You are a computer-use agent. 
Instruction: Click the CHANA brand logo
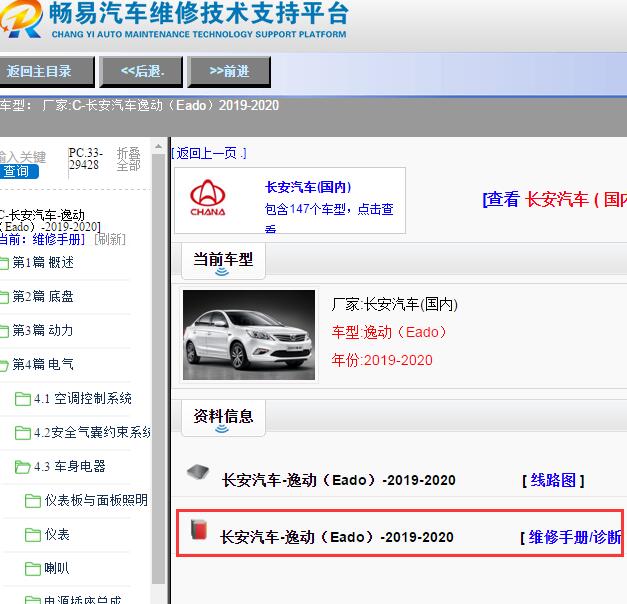(208, 198)
